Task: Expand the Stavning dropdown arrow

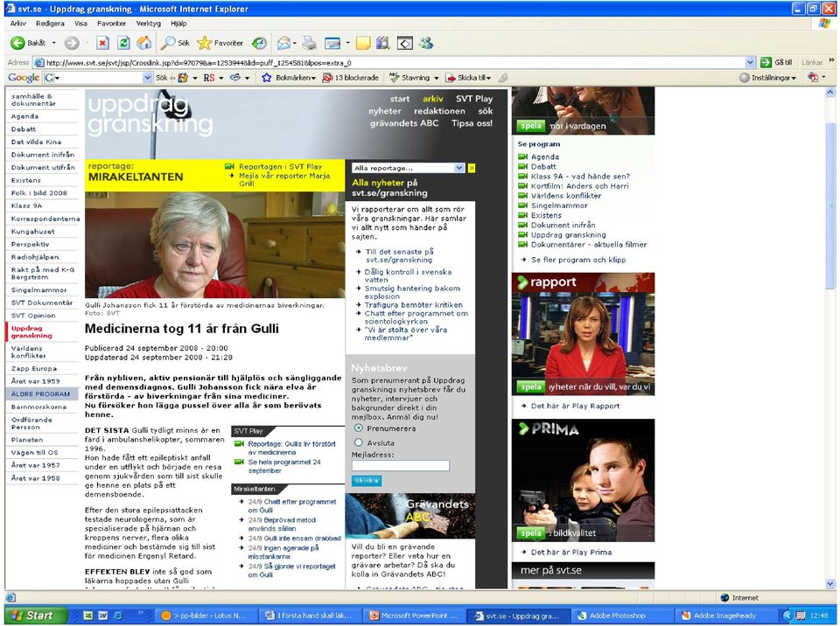Action: click(x=436, y=78)
